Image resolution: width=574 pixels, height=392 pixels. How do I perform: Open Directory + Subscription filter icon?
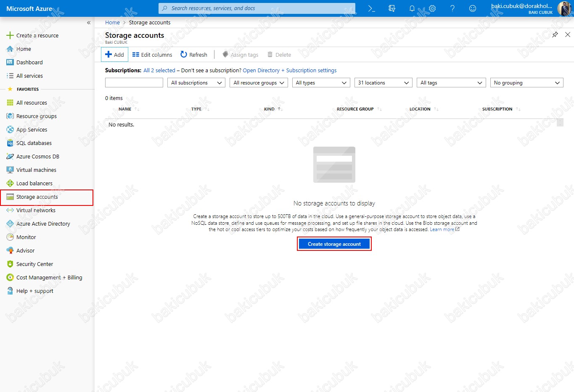point(392,8)
